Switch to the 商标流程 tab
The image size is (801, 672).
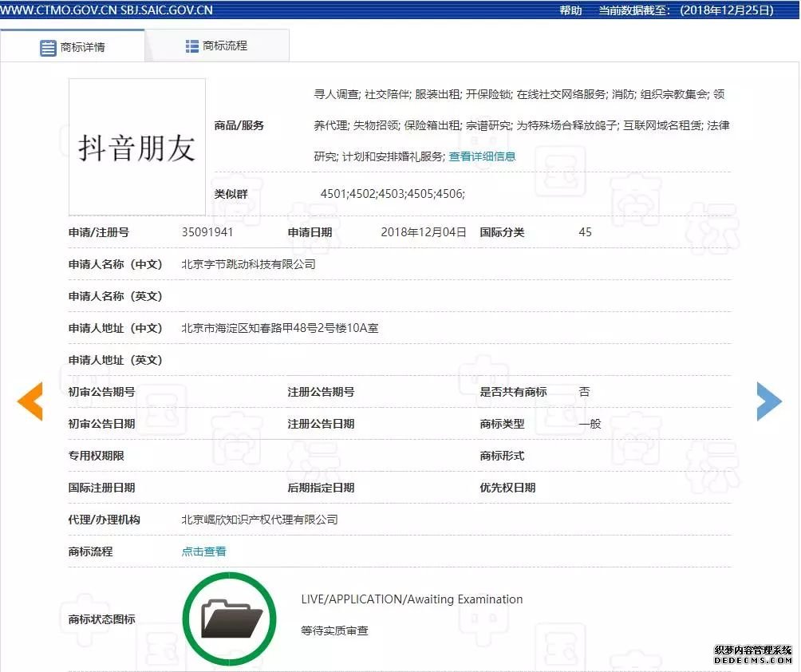[217, 46]
